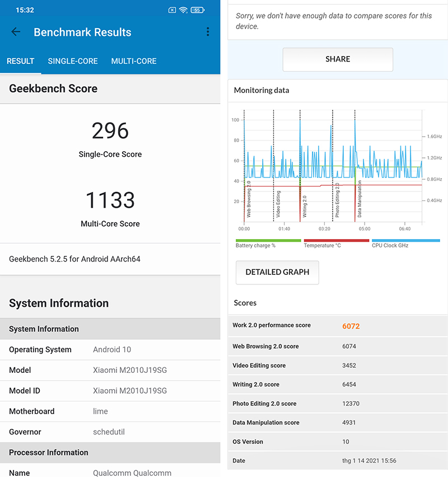Image resolution: width=448 pixels, height=477 pixels.
Task: Switch to the MULTI-CORE tab
Action: click(134, 61)
